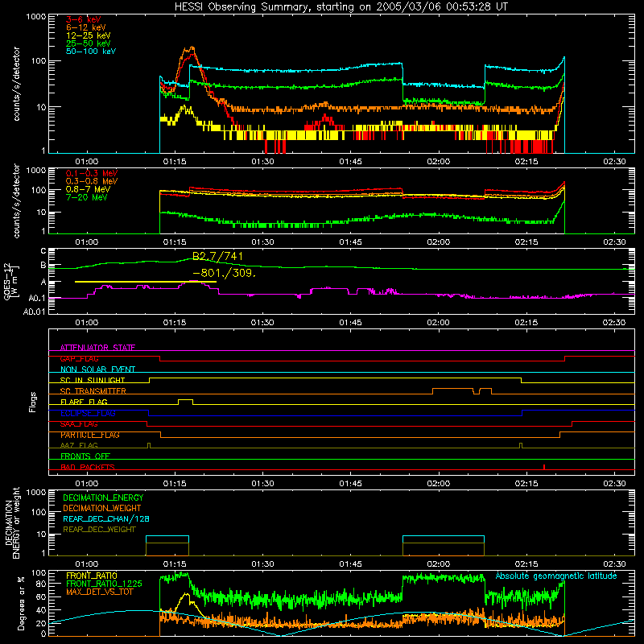Image resolution: width=644 pixels, height=644 pixels.
Task: Click the REAR_DEC_CHAN/128 legend label
Action: pyautogui.click(x=106, y=518)
